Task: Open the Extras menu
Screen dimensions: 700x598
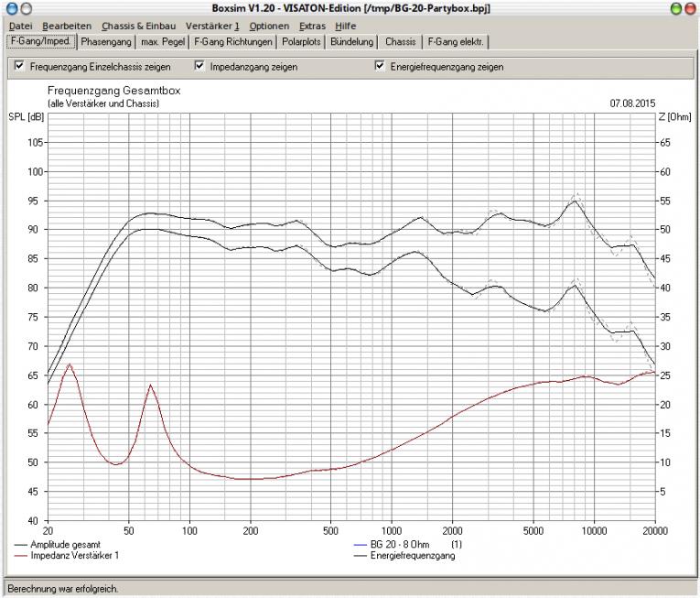Action: 313,26
